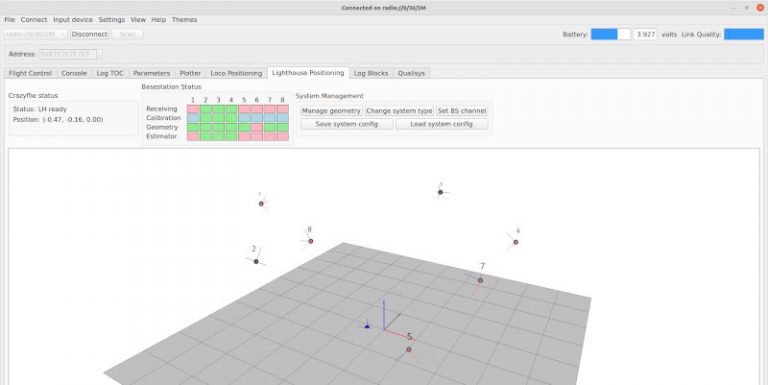This screenshot has height=385, width=768.
Task: Switch to Qualisys tab
Action: click(411, 73)
